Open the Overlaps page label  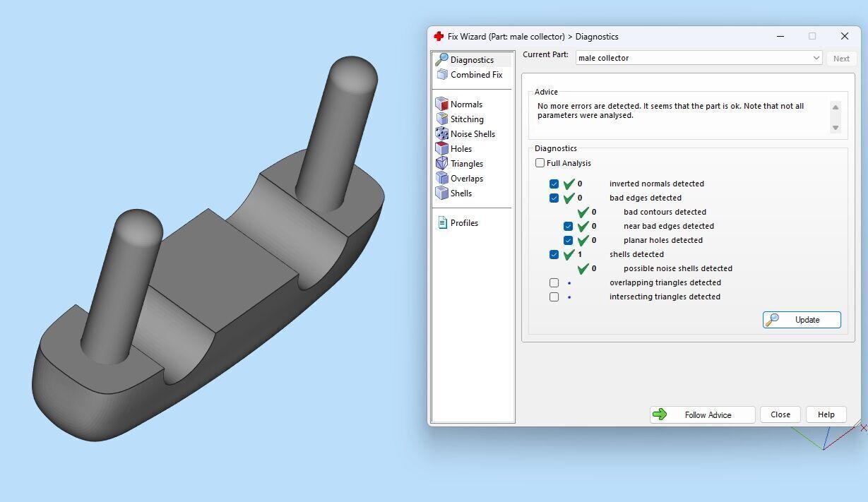pos(467,179)
